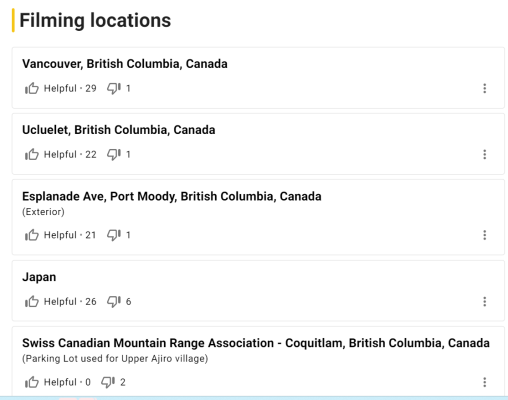This screenshot has height=400, width=508.
Task: Select the Japan location title
Action: [x=39, y=277]
